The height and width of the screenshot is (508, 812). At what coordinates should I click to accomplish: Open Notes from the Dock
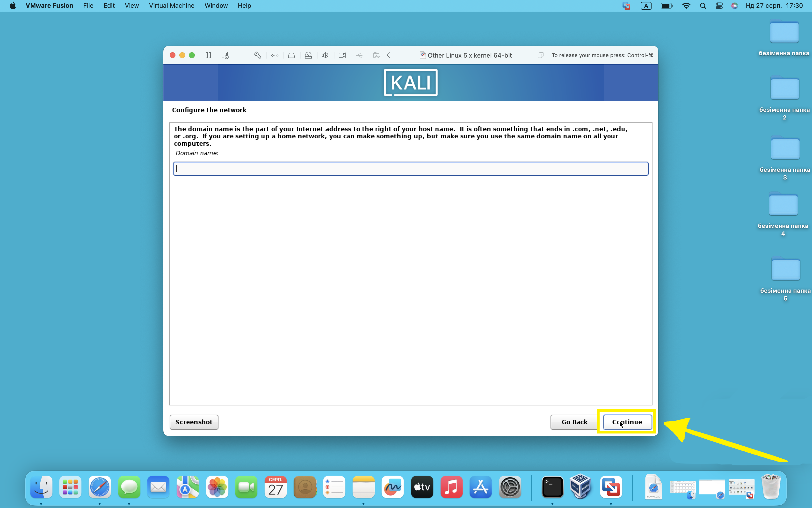click(x=364, y=487)
